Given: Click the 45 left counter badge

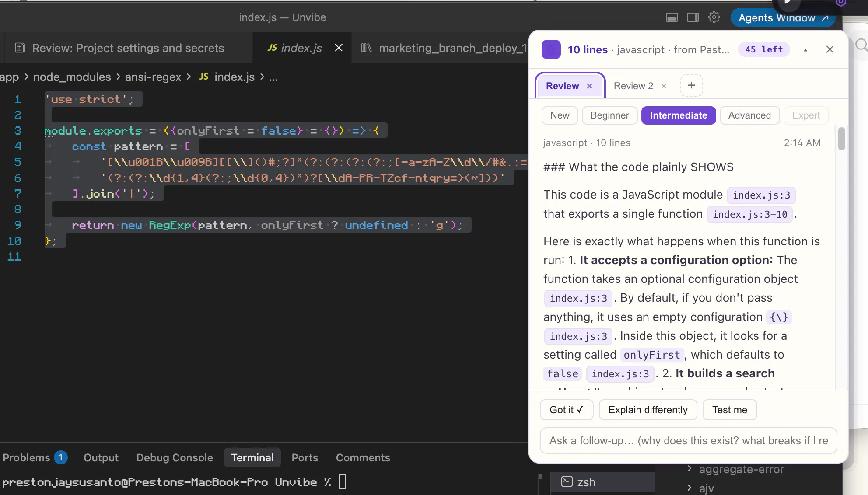Looking at the screenshot, I should coord(764,49).
